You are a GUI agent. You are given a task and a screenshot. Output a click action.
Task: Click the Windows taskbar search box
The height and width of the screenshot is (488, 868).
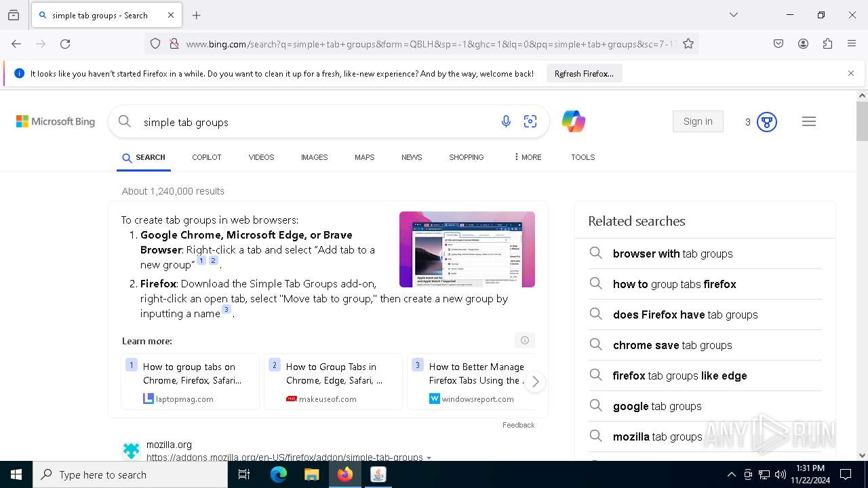click(x=130, y=474)
